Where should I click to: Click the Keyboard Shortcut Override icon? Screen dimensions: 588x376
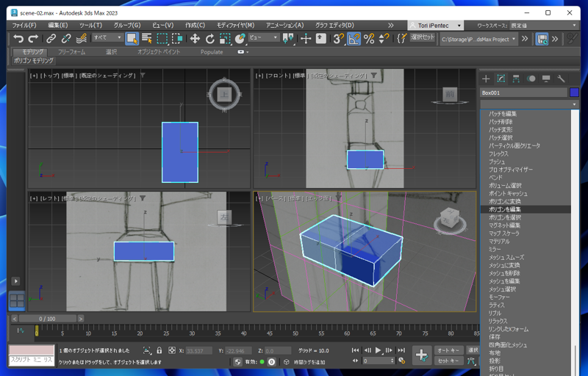[321, 38]
